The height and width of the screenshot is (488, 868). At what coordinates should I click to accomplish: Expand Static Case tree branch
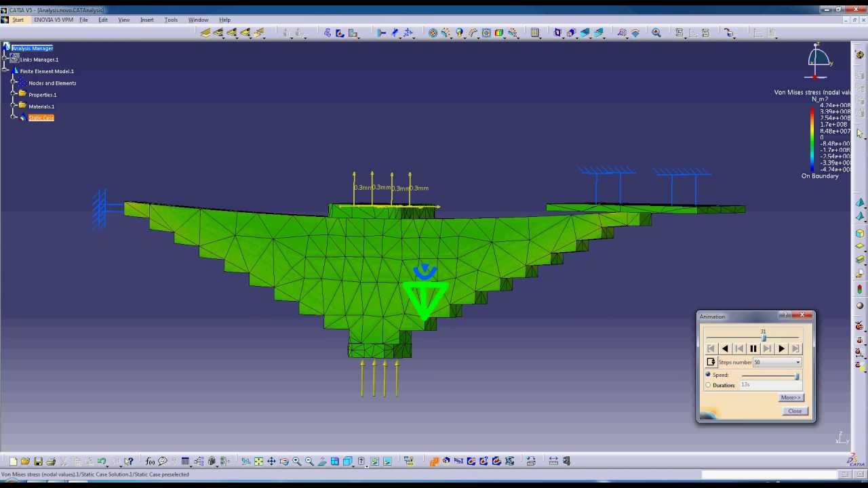click(13, 117)
